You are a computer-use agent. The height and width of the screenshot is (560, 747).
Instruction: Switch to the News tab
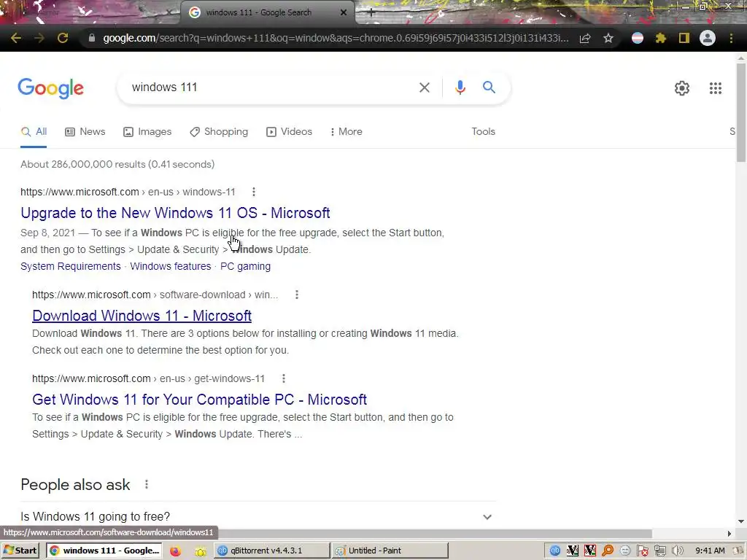85,132
